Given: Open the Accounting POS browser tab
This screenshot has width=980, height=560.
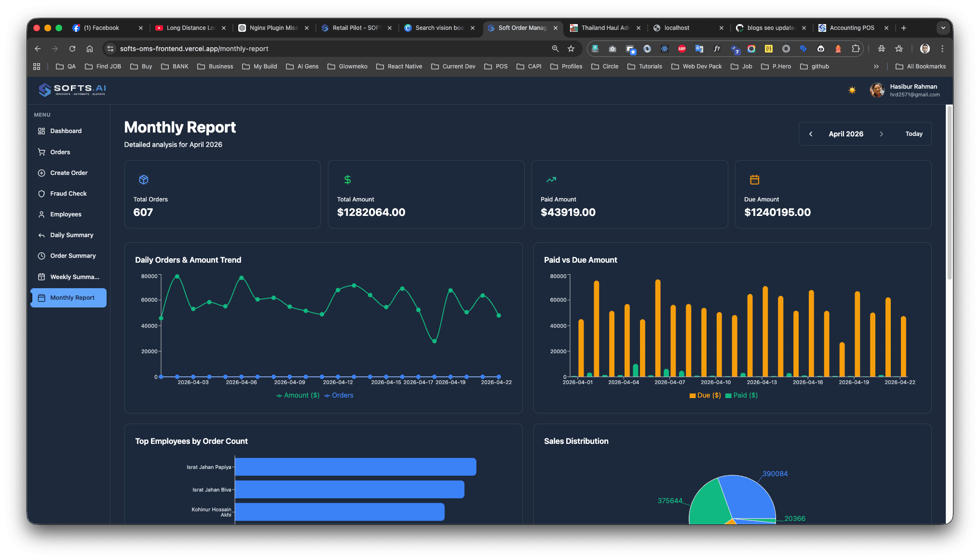Looking at the screenshot, I should pyautogui.click(x=852, y=27).
